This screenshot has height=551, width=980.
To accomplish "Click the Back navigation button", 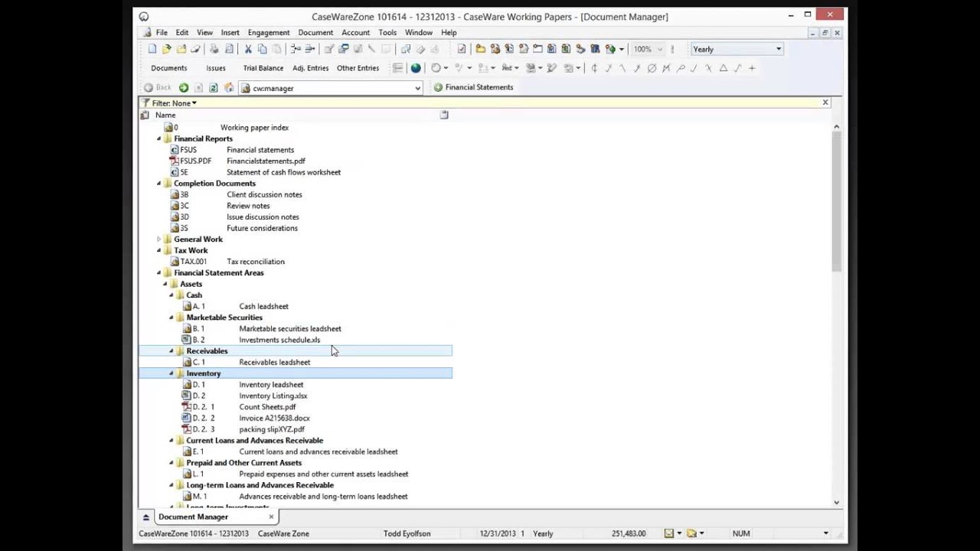I will tap(158, 88).
